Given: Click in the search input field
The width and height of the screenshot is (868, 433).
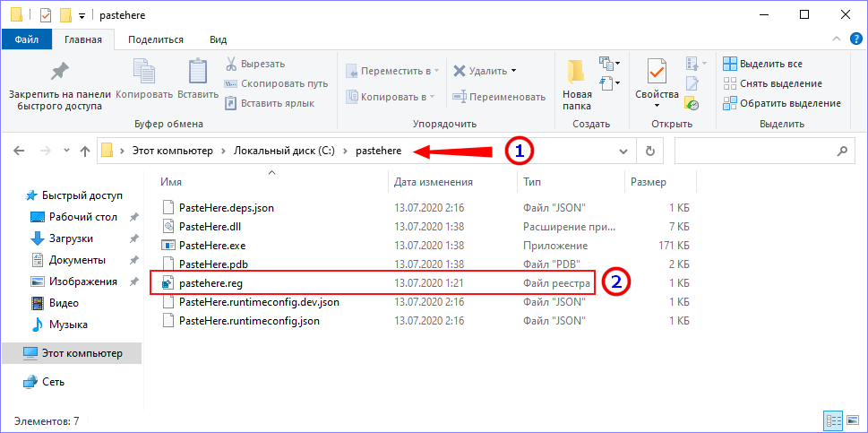Looking at the screenshot, I should tap(755, 151).
